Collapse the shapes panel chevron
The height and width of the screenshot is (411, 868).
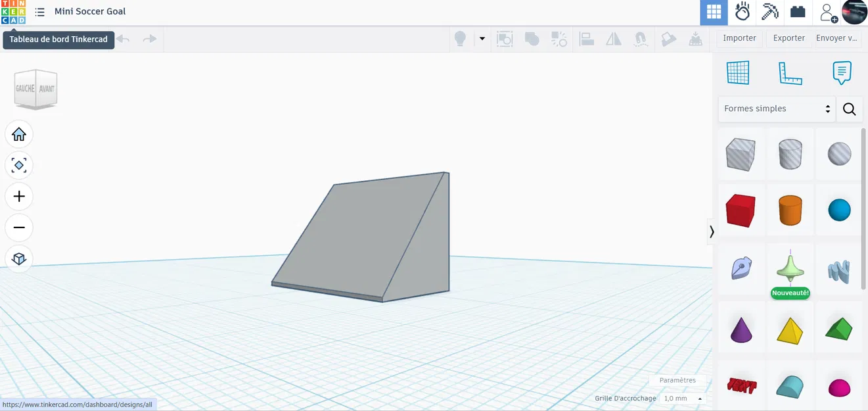(711, 231)
